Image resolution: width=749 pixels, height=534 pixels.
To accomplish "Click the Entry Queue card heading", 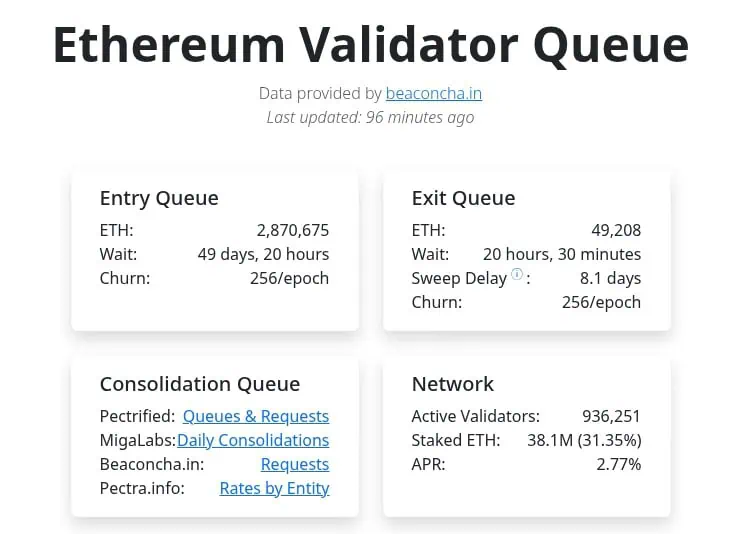I will tap(159, 198).
